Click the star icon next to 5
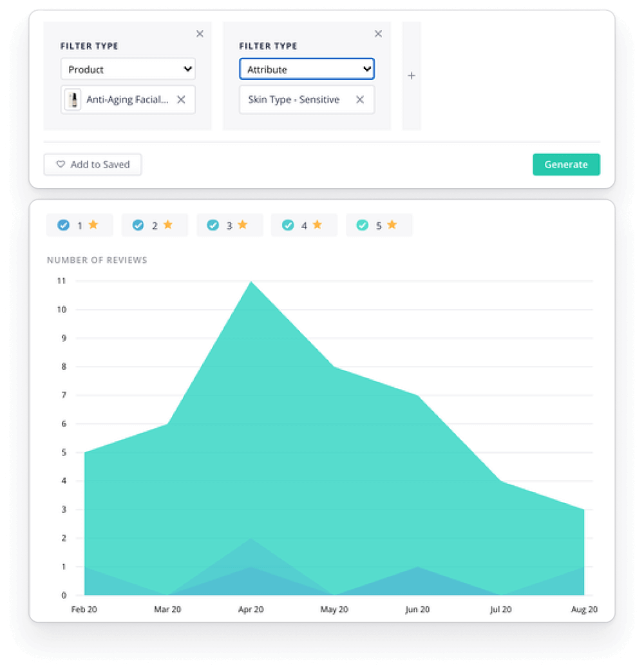Image resolution: width=644 pixels, height=670 pixels. [x=392, y=224]
